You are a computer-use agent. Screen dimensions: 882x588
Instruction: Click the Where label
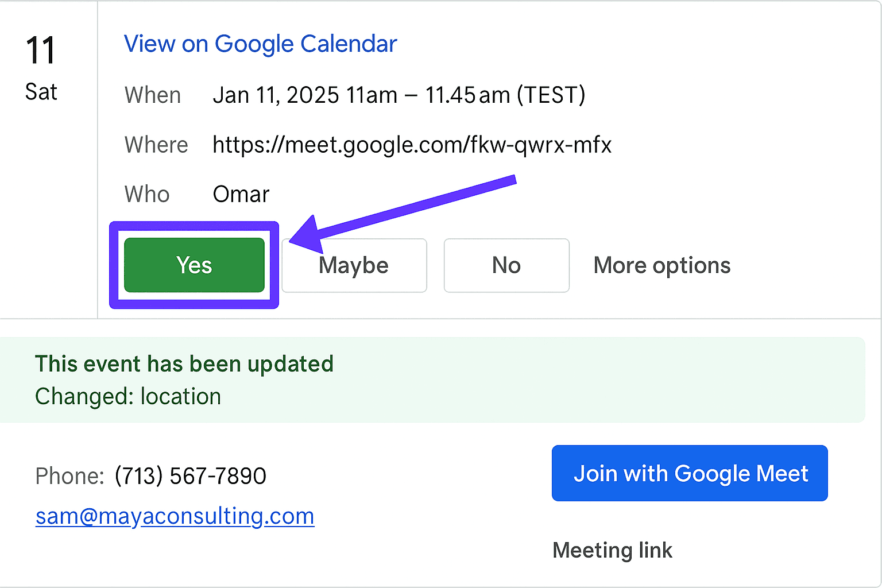[156, 145]
